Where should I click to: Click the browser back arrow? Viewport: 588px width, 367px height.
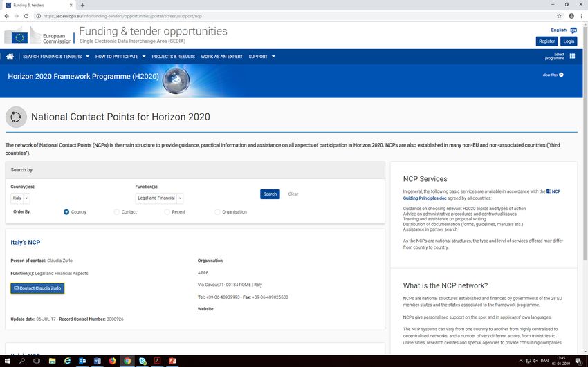point(7,16)
